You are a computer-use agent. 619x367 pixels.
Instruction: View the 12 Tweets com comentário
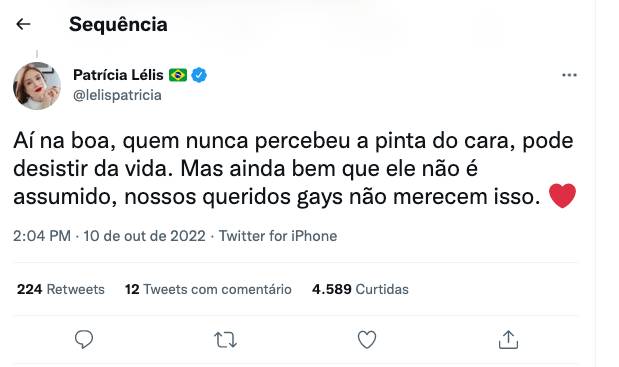pyautogui.click(x=208, y=289)
